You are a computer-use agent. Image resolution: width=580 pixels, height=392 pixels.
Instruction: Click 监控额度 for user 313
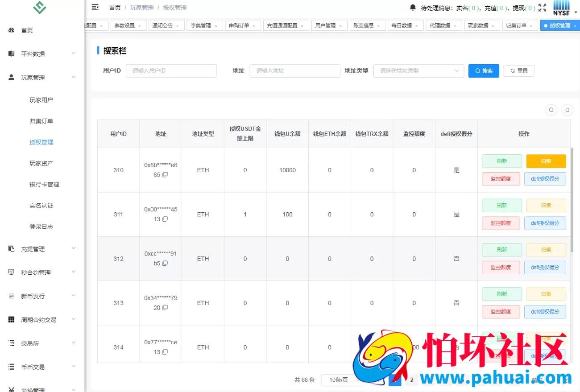coord(501,312)
